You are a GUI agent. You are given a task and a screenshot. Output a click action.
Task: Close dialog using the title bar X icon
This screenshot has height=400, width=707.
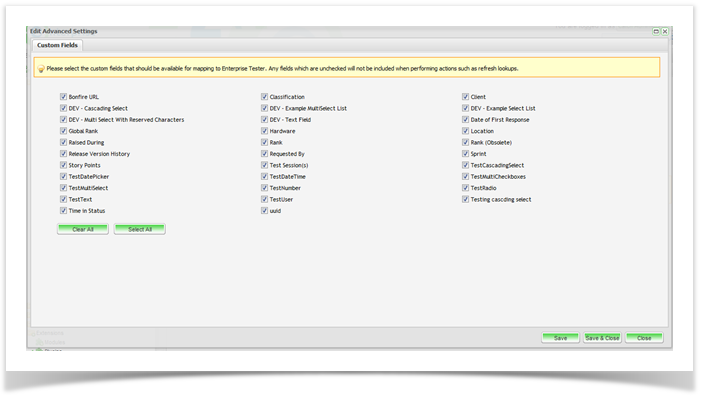click(665, 32)
